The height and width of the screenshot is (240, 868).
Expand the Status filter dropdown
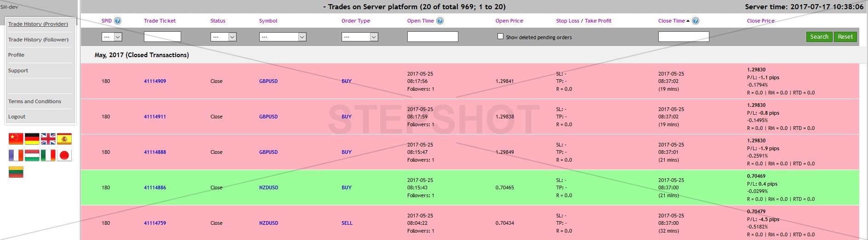point(223,37)
